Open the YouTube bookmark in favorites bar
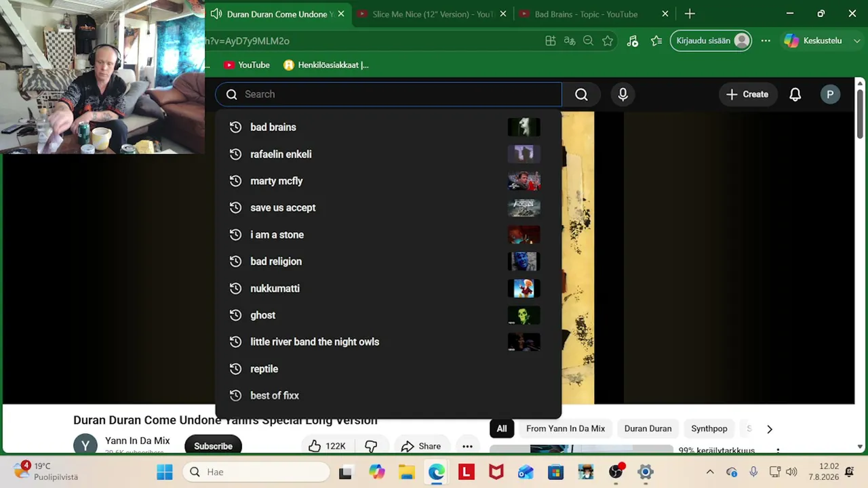The height and width of the screenshot is (488, 868). tap(247, 65)
